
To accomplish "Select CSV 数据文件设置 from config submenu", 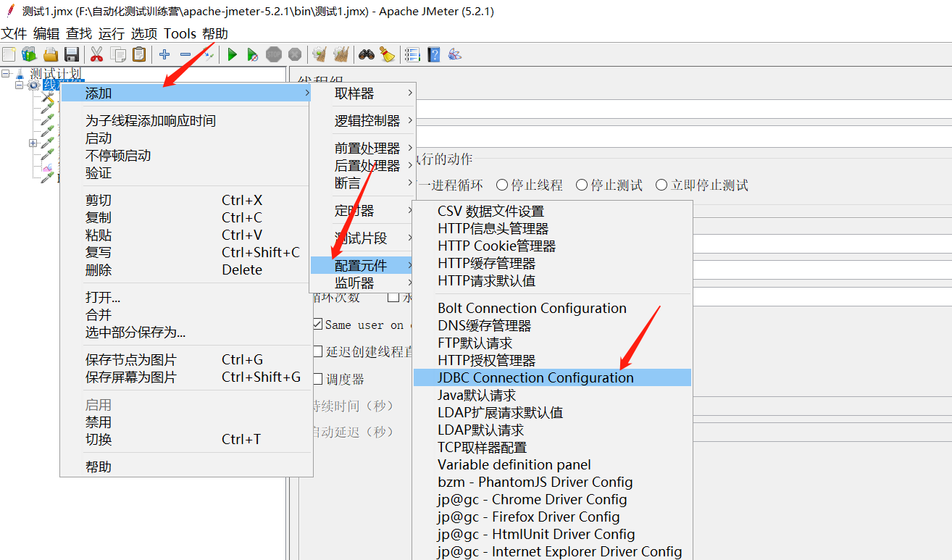I will click(552, 211).
